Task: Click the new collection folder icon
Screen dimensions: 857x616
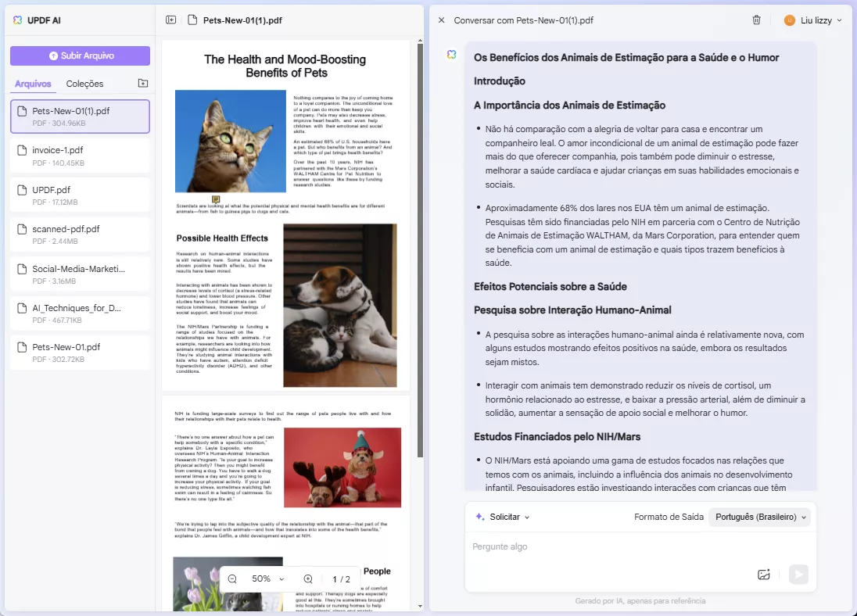Action: click(x=142, y=83)
